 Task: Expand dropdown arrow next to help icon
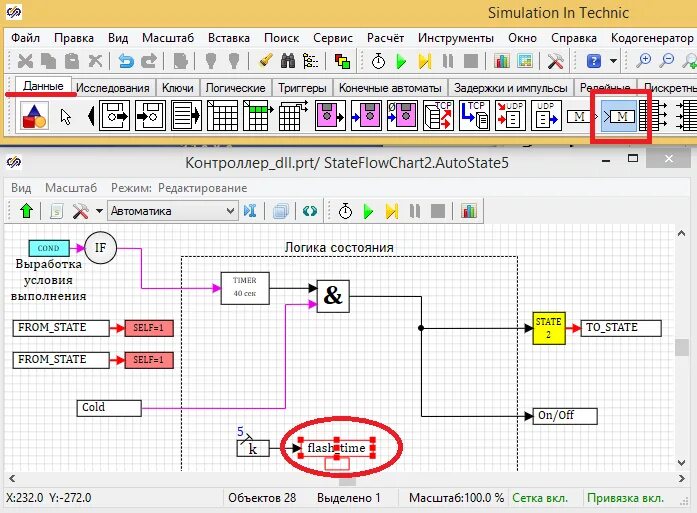[613, 60]
